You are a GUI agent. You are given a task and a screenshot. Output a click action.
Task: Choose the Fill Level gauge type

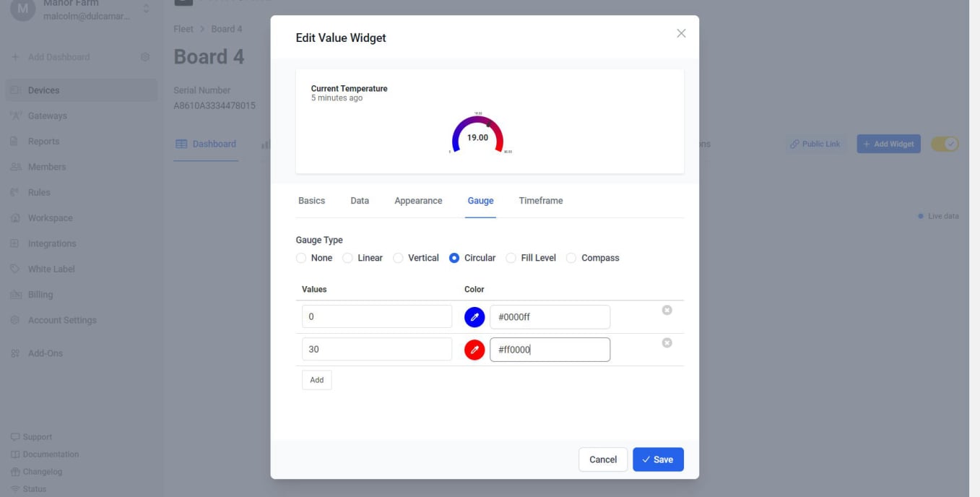[x=511, y=258]
